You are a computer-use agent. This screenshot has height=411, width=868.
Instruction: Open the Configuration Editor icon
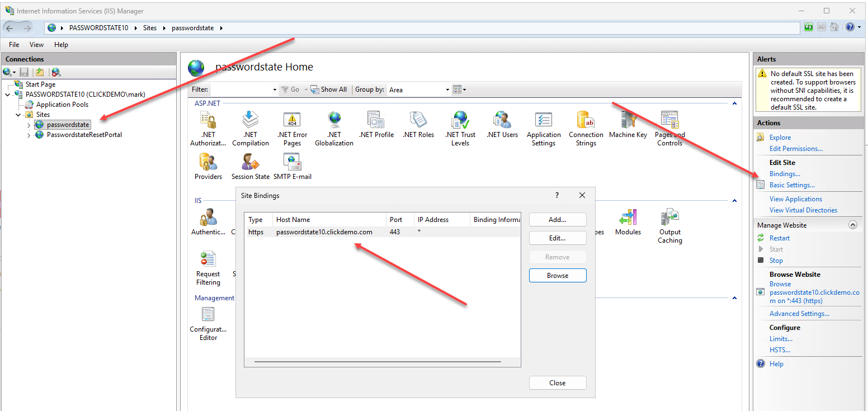[208, 314]
